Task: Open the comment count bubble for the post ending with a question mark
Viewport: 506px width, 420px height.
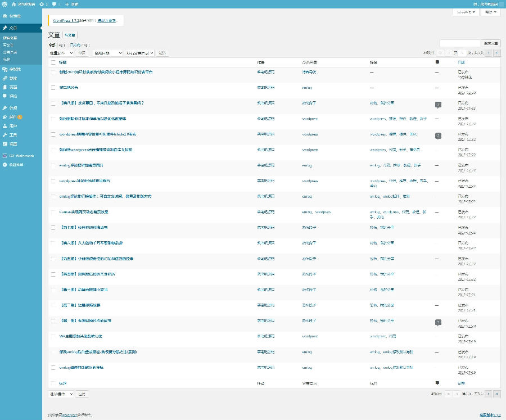Action: (438, 105)
